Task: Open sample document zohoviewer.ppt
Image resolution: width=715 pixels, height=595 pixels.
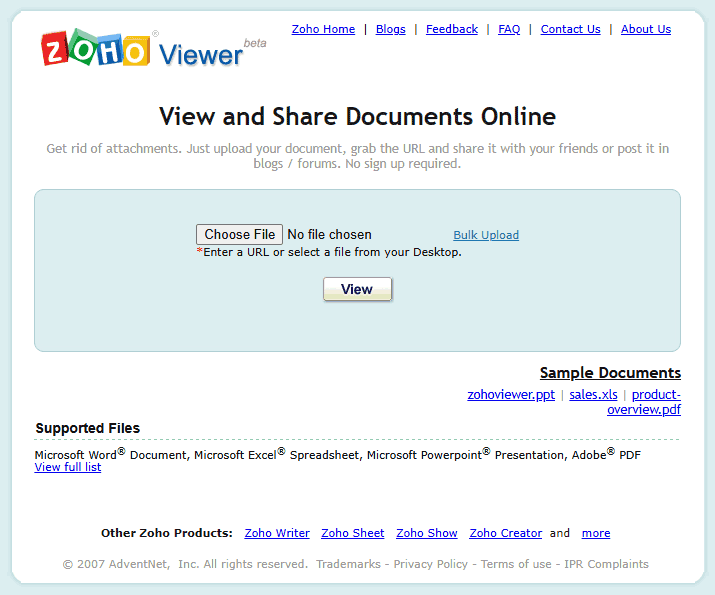Action: pos(511,394)
